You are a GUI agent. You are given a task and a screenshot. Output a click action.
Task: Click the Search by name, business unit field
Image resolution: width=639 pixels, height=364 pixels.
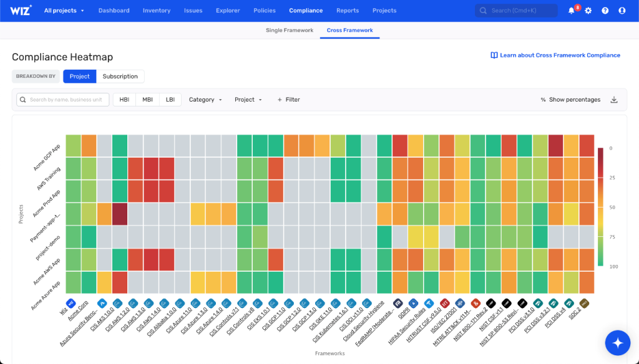click(x=63, y=100)
